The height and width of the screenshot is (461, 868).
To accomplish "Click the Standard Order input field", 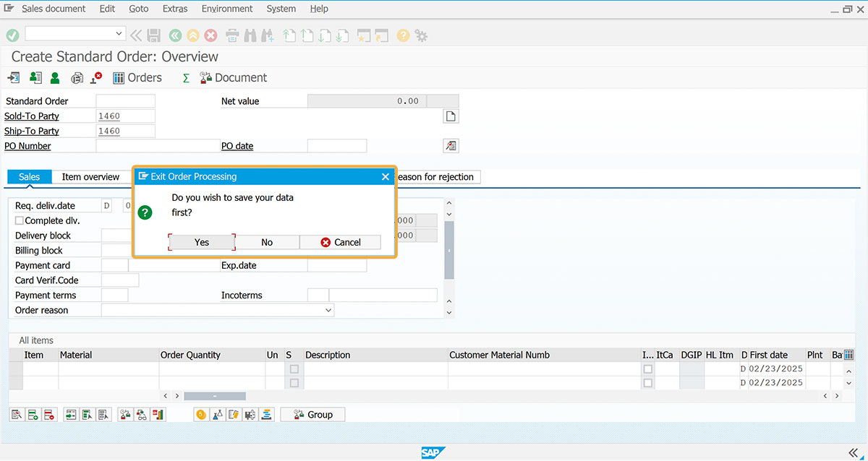I will [x=125, y=101].
